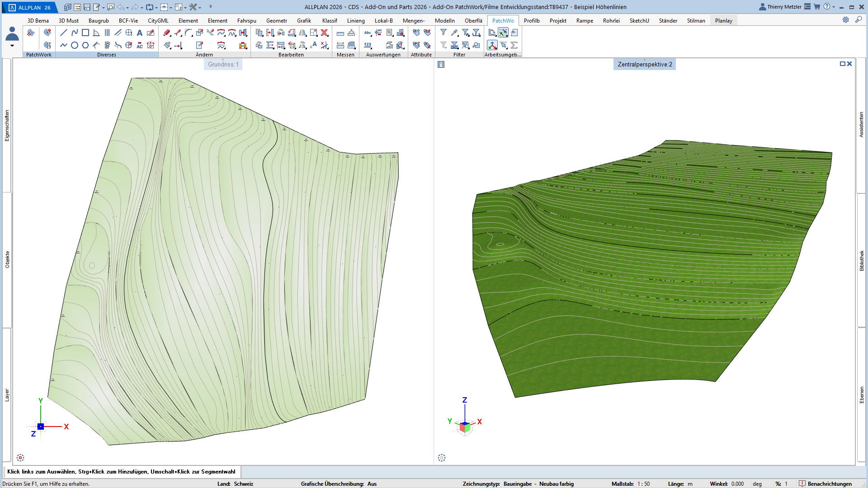Screen dimensions: 868x488
Task: Switch to the Profilb ribbon tab
Action: coord(532,20)
